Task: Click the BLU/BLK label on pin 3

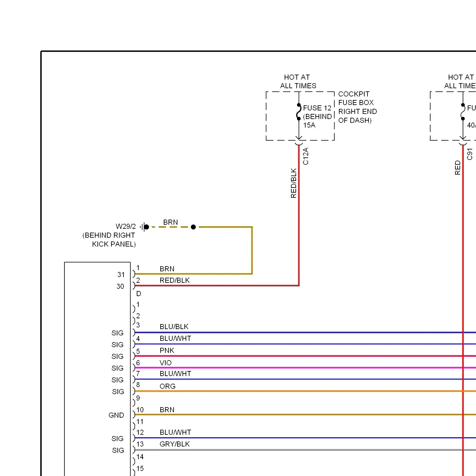Action: [x=174, y=327]
